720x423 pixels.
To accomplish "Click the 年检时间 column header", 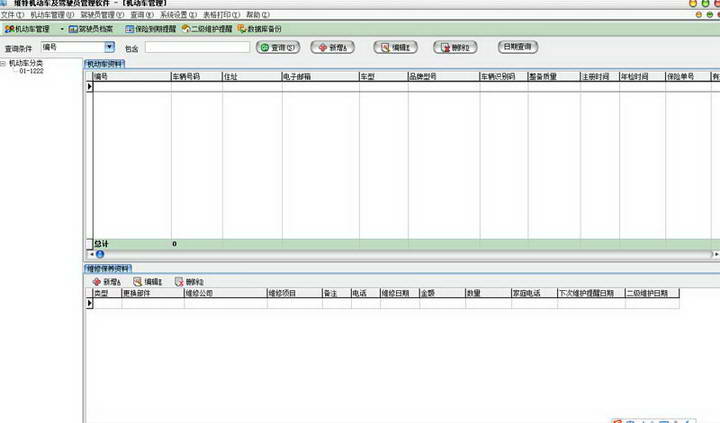I will 642,76.
